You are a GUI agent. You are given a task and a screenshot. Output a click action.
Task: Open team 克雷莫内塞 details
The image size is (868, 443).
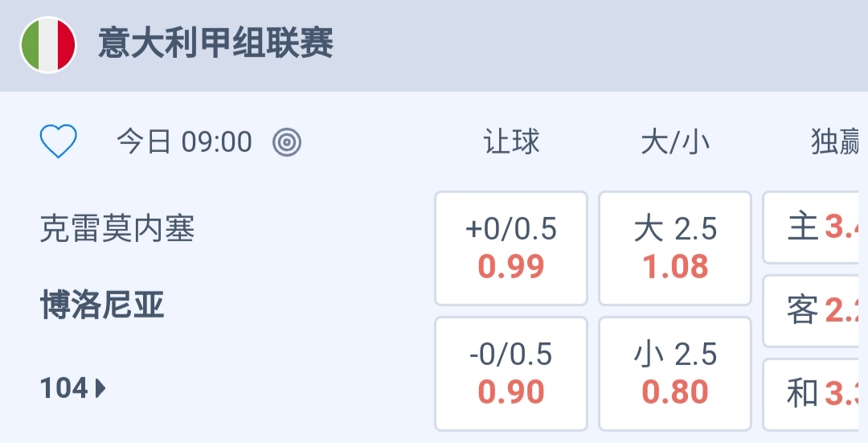[117, 230]
